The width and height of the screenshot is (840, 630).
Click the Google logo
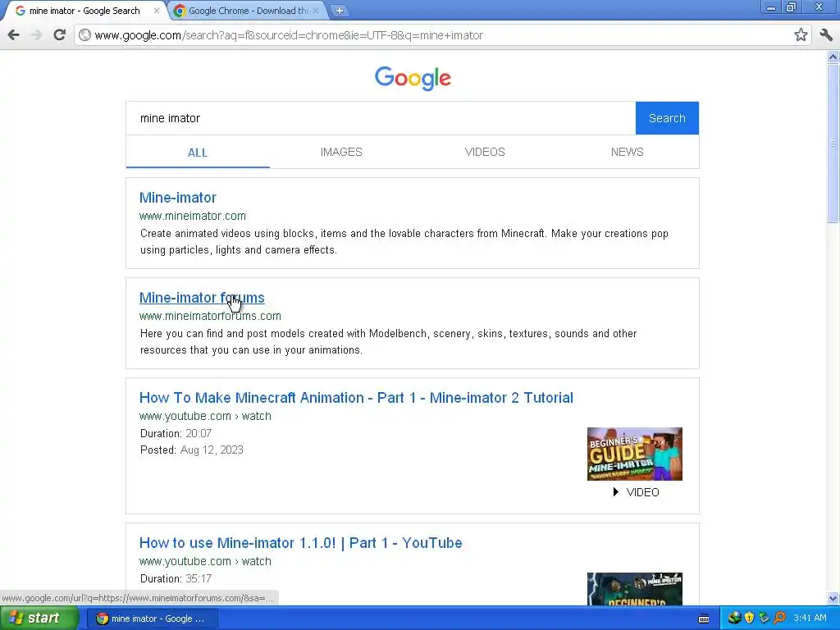coord(413,78)
